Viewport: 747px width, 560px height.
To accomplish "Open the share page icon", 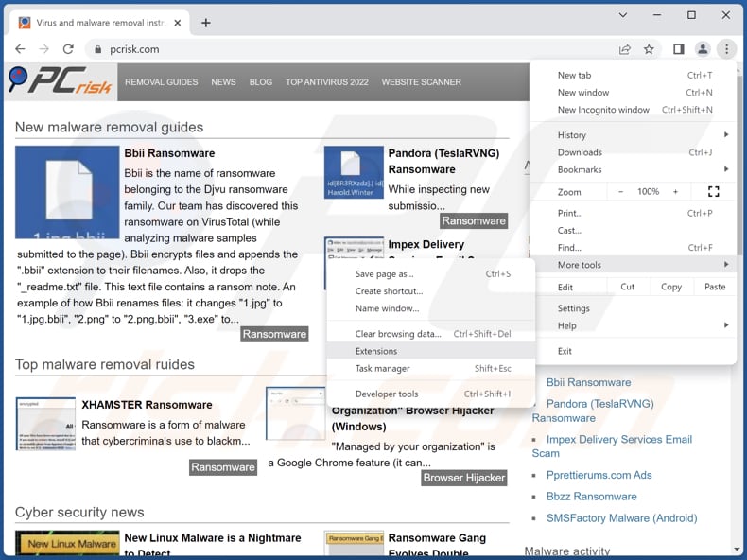I will pyautogui.click(x=625, y=49).
